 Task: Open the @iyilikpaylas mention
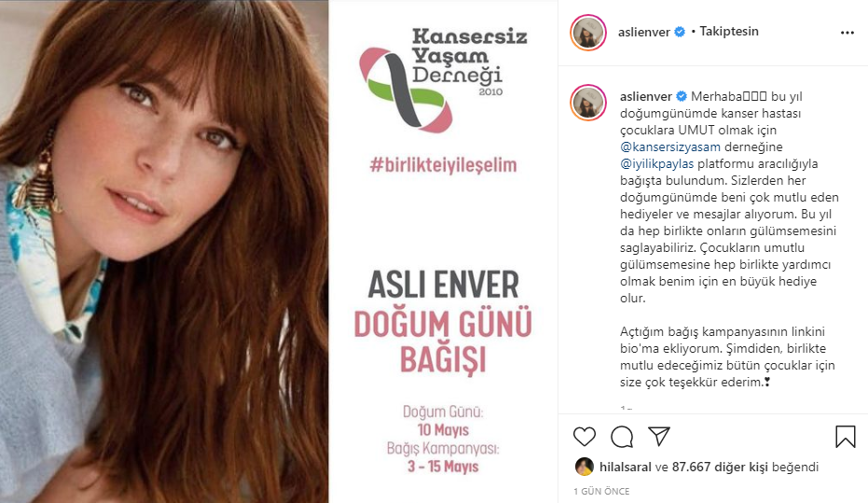[656, 164]
